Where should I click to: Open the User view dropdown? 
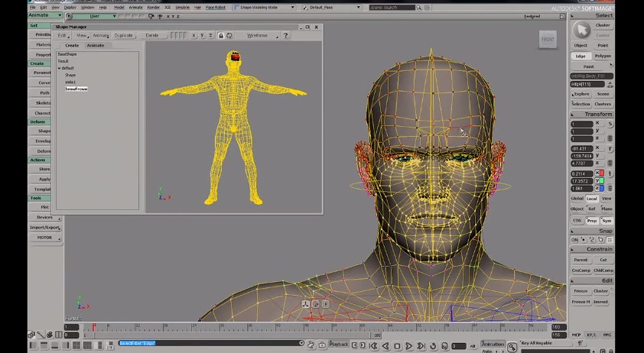[x=95, y=16]
